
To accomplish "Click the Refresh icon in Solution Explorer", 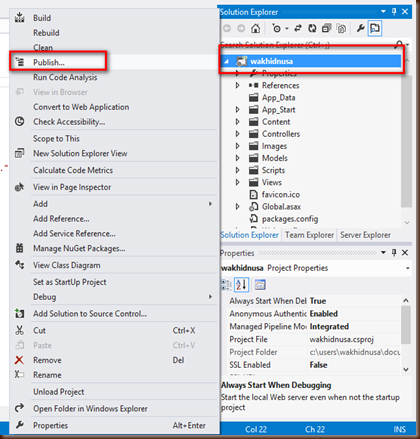I will (x=312, y=29).
